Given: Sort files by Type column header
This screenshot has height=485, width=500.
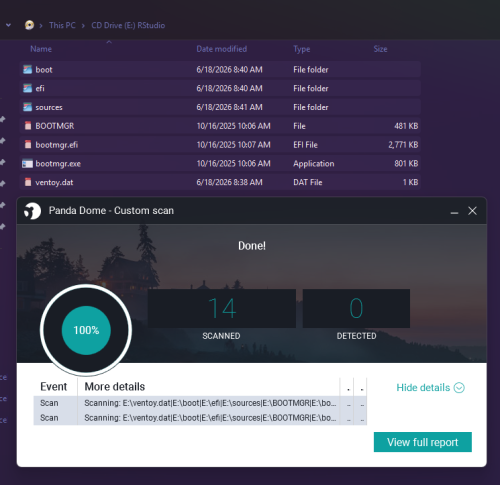Looking at the screenshot, I should pos(302,49).
